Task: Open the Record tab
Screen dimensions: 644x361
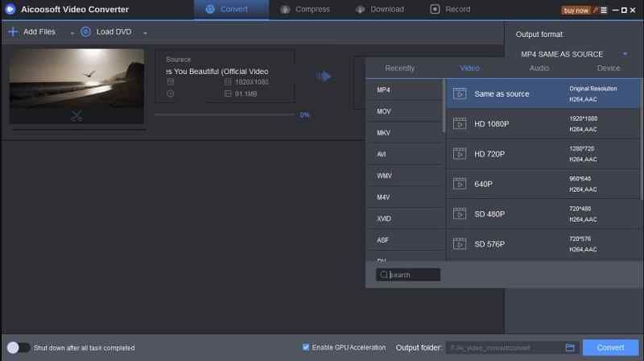Action: 450,10
